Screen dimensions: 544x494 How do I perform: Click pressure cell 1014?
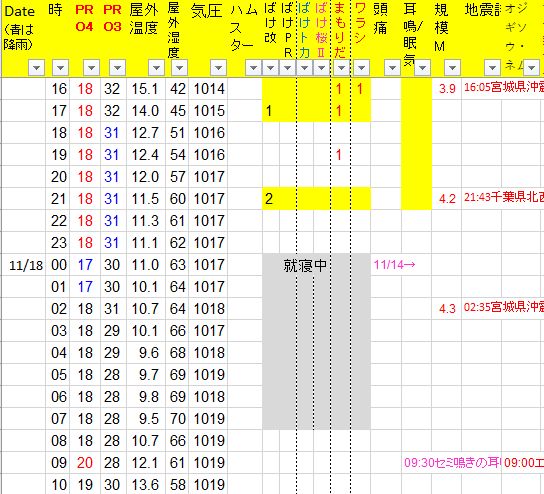[209, 89]
